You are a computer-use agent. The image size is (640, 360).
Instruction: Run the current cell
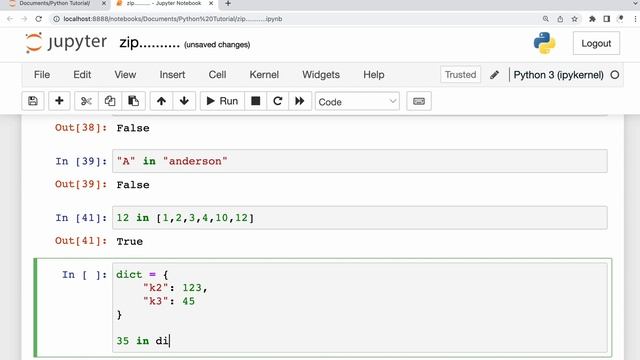point(222,101)
